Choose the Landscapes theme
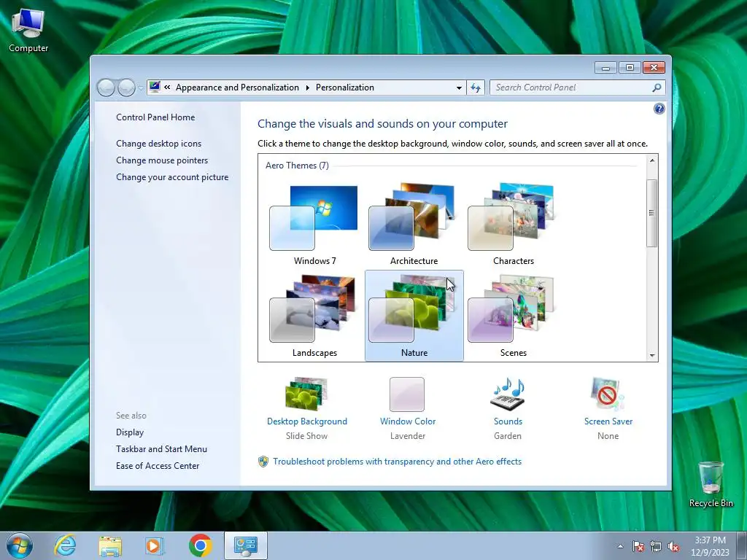Image resolution: width=747 pixels, height=560 pixels. [x=314, y=316]
